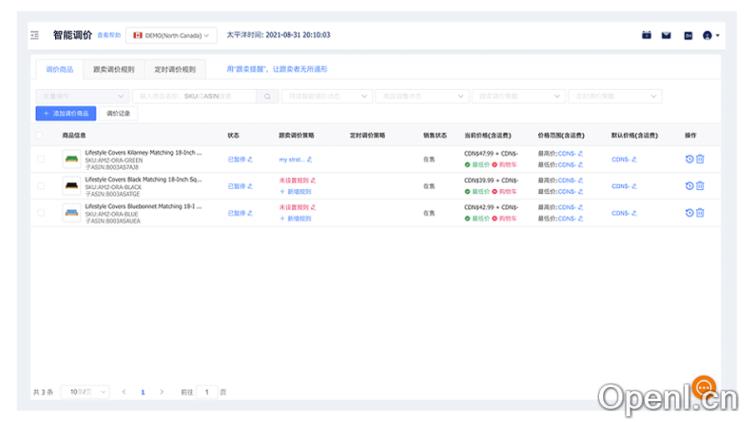Switch to the 跟卖调价规则 tab

click(113, 69)
